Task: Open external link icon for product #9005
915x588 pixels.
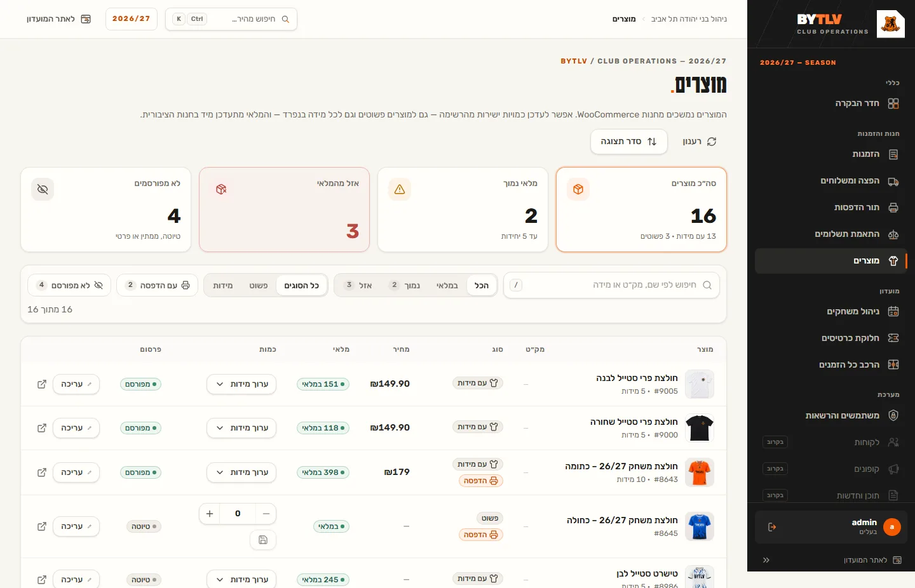Action: point(42,384)
